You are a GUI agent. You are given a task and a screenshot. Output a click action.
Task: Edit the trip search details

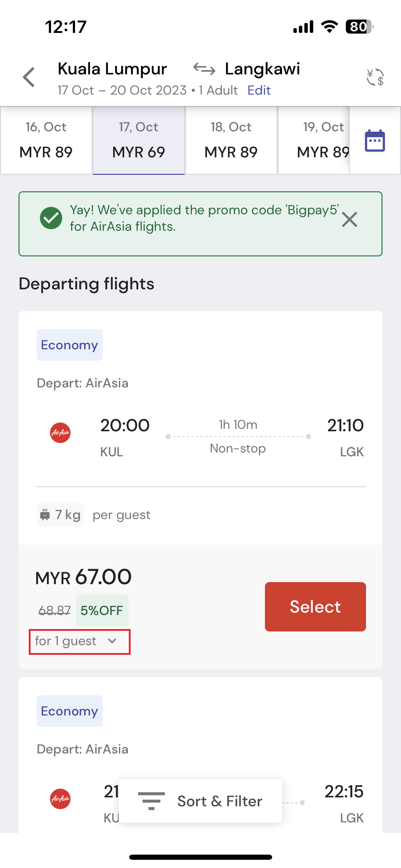pyautogui.click(x=259, y=90)
